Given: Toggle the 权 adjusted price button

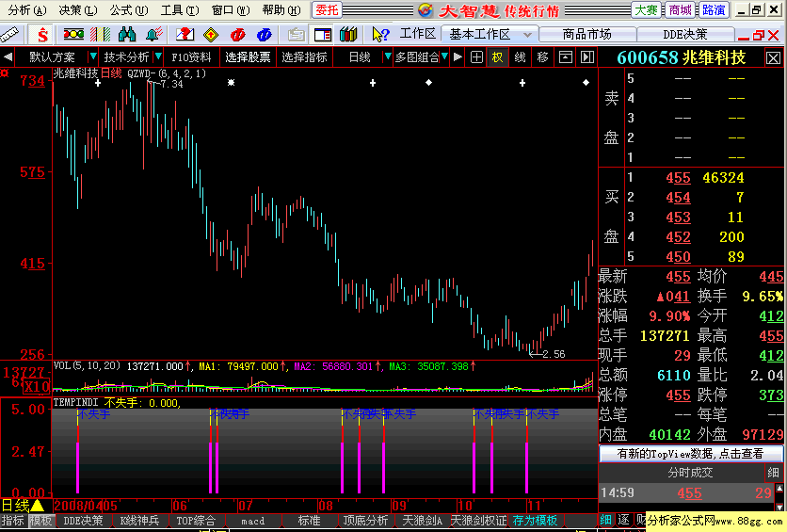Looking at the screenshot, I should pyautogui.click(x=497, y=57).
